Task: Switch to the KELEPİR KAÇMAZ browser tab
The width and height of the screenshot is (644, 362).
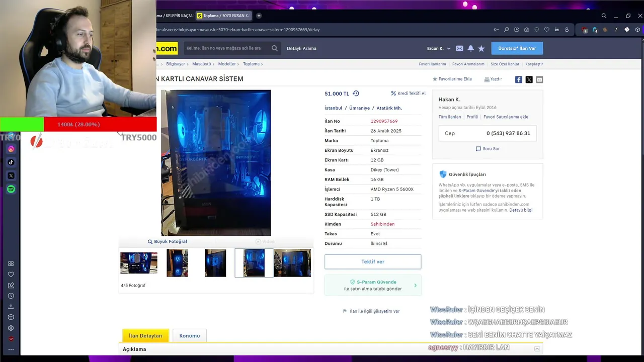Action: click(175, 16)
